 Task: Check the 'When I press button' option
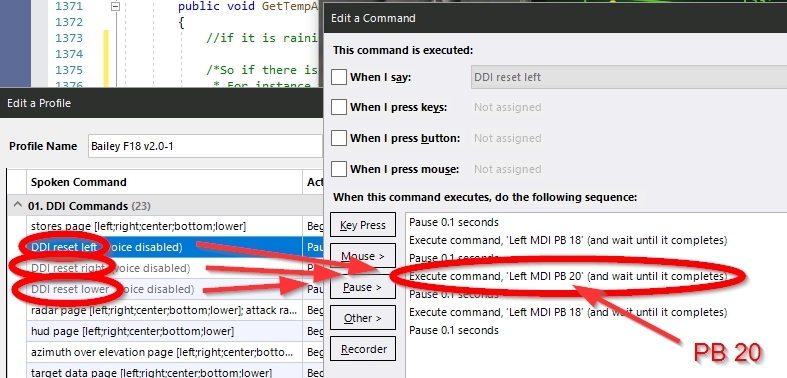[339, 138]
